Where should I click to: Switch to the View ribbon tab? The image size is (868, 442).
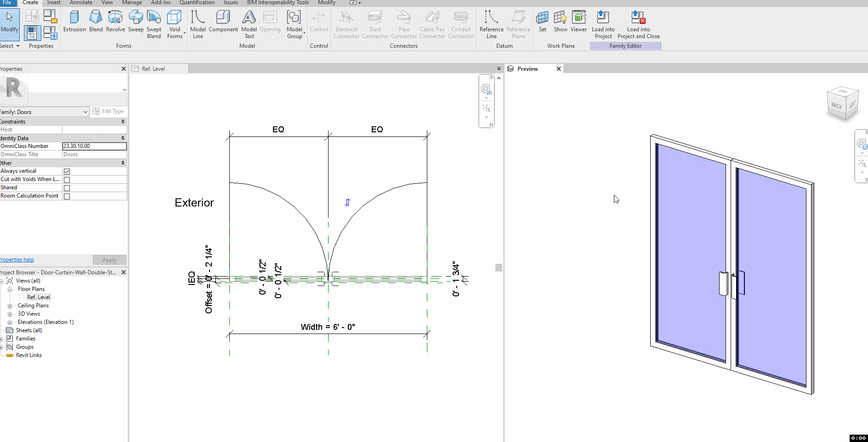coord(107,3)
